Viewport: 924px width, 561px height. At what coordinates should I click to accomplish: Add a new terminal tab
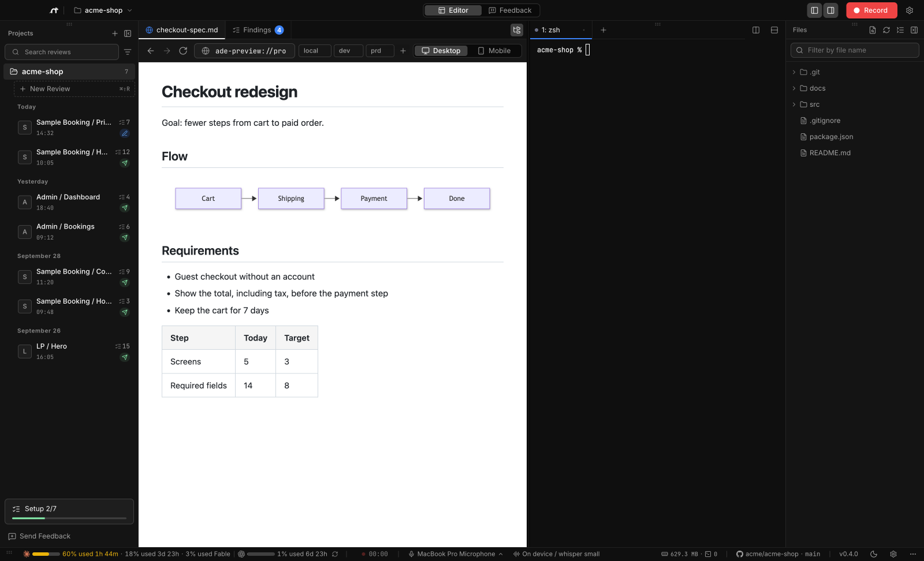[603, 30]
